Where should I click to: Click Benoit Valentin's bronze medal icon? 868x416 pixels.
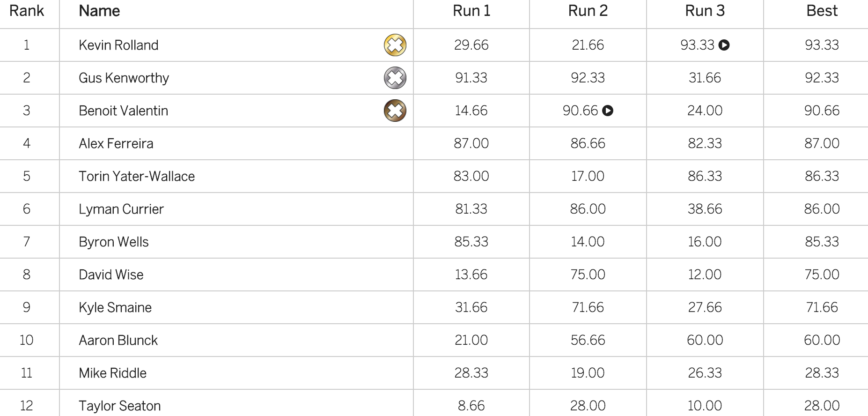[x=395, y=111]
